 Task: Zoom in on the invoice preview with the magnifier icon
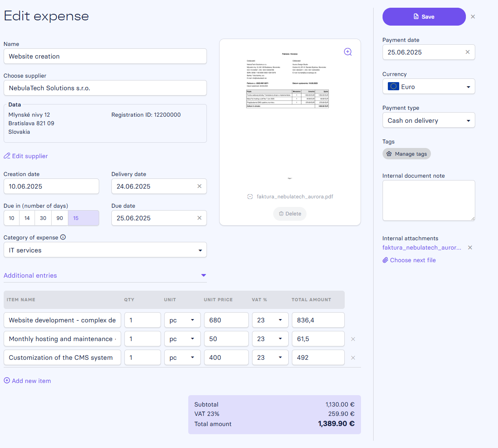[348, 52]
